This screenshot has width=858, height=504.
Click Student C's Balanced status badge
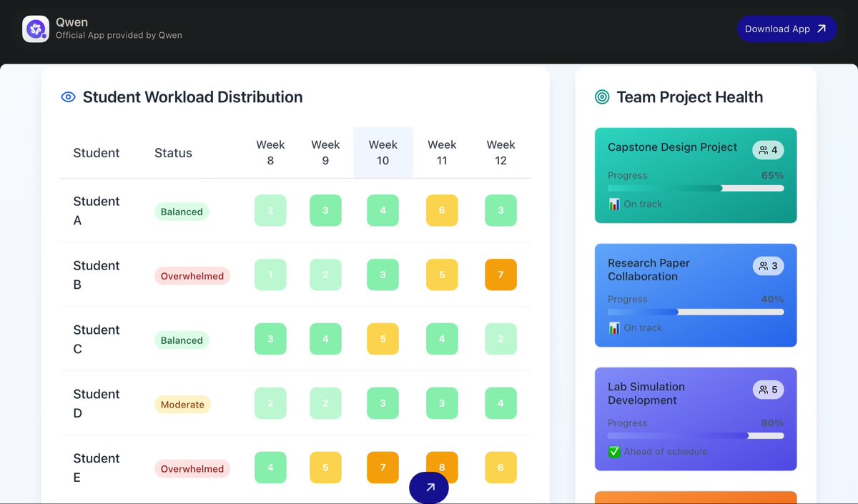click(x=182, y=340)
